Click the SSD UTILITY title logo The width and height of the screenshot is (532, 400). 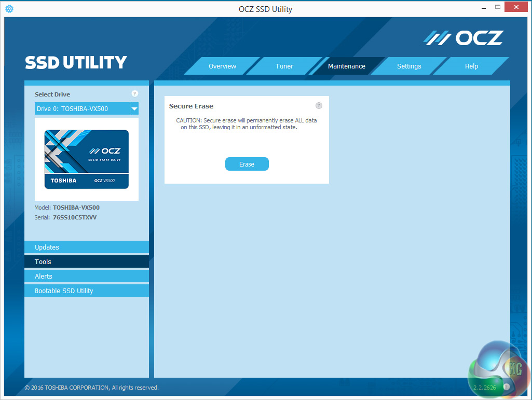tap(76, 63)
